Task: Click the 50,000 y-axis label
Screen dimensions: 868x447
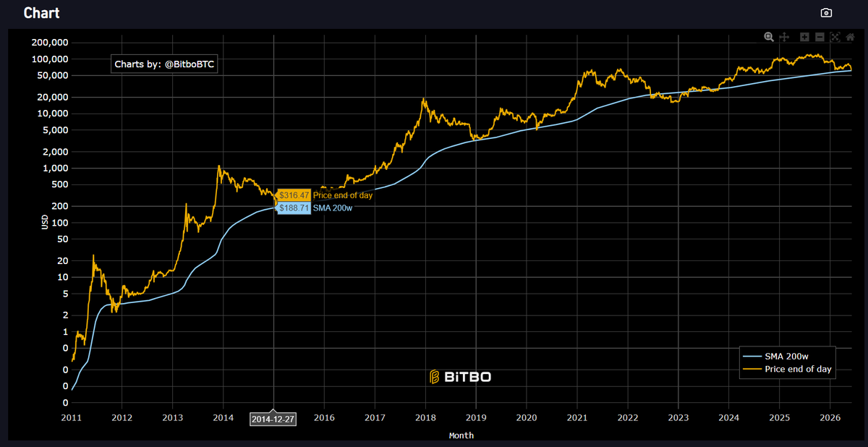Action: coord(53,75)
